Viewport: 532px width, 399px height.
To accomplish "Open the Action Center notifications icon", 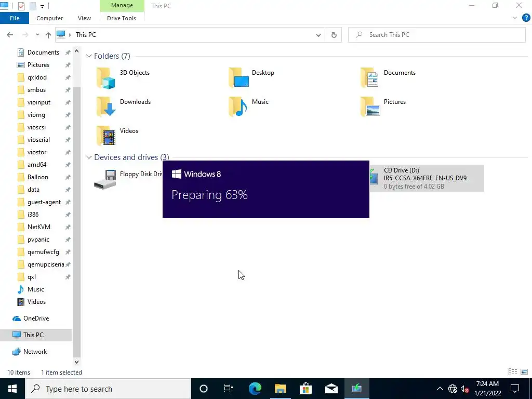I will [515, 389].
